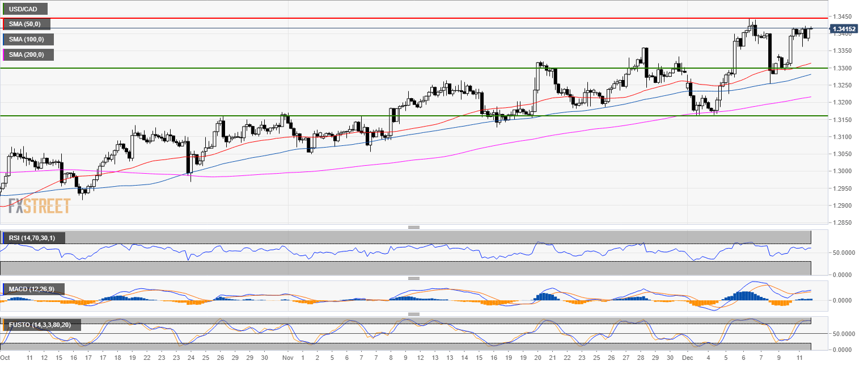Click the Nov date label on time axis
The height and width of the screenshot is (365, 868).
287,358
